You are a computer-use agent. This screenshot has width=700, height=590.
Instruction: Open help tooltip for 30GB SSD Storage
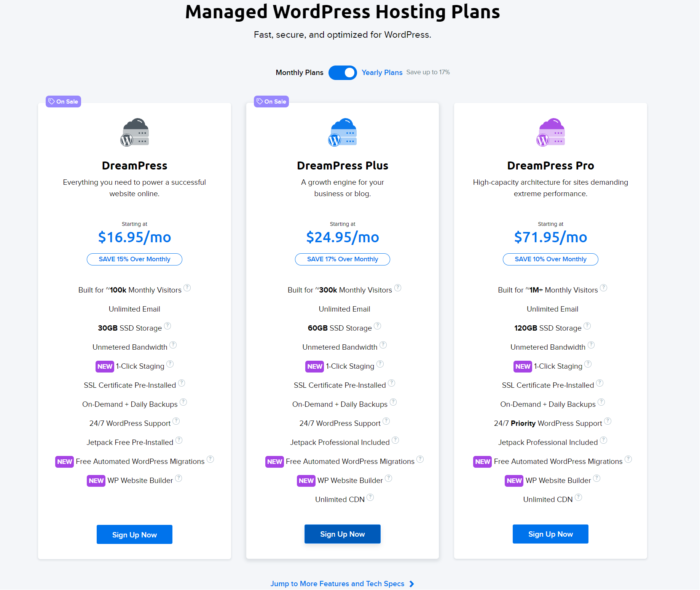click(x=167, y=326)
